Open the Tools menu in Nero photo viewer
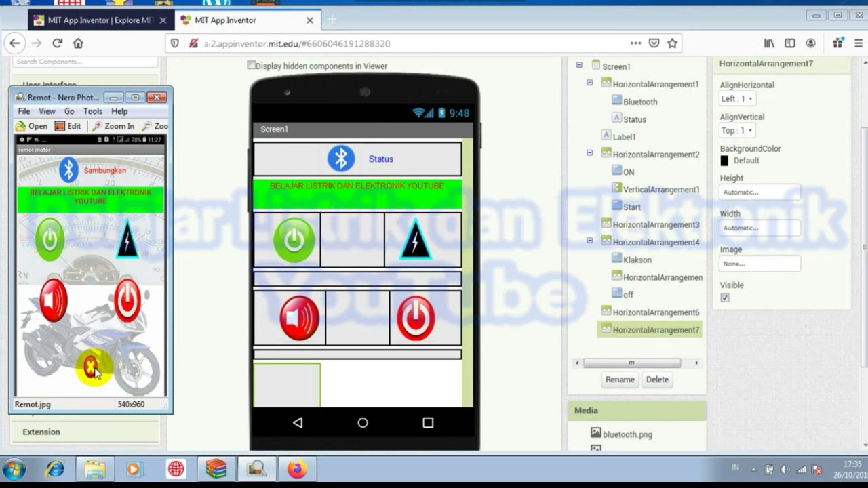The image size is (868, 488). 93,111
